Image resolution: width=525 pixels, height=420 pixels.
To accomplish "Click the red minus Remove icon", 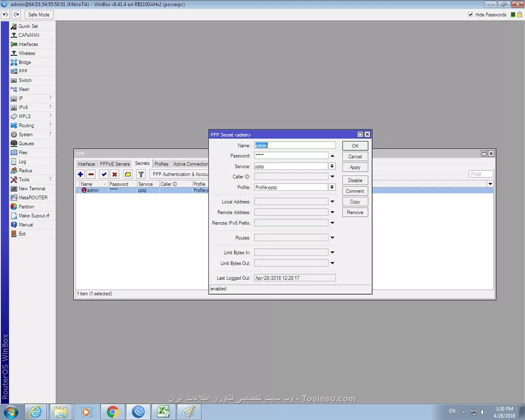I will 91,174.
